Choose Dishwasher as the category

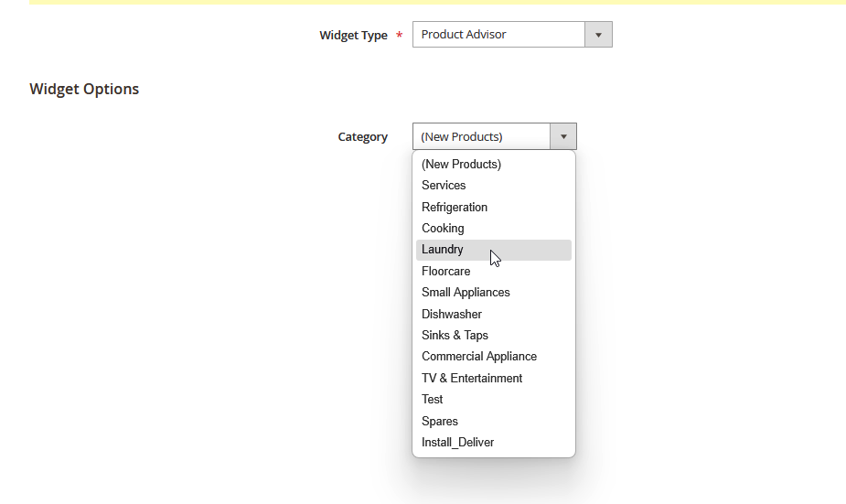click(x=452, y=315)
